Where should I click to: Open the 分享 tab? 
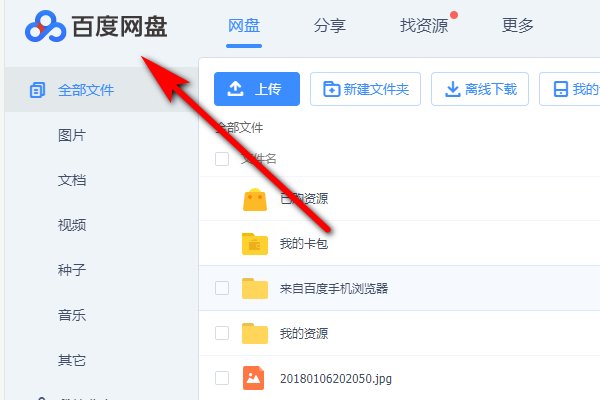coord(329,26)
